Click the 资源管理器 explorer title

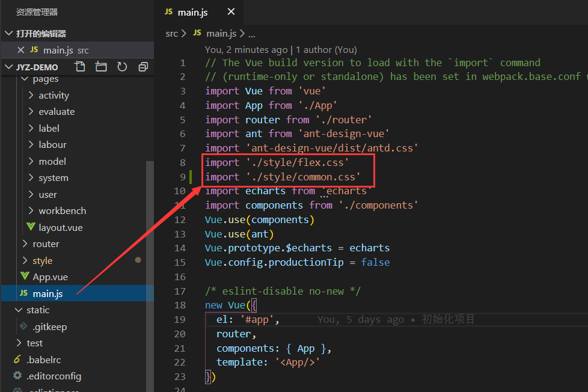pyautogui.click(x=37, y=12)
